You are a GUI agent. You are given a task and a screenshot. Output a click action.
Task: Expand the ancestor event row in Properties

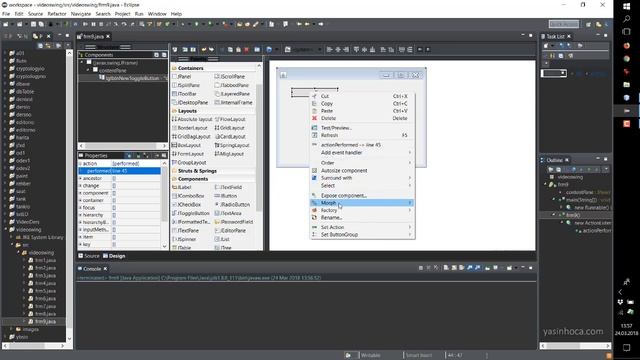pos(80,178)
